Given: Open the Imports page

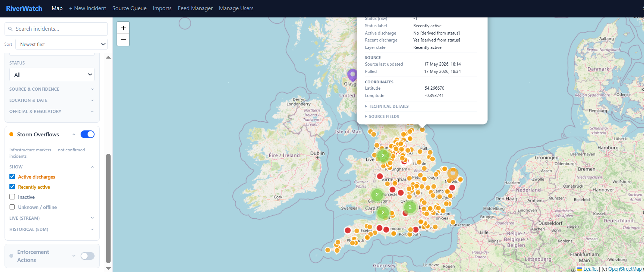Looking at the screenshot, I should pos(162,8).
